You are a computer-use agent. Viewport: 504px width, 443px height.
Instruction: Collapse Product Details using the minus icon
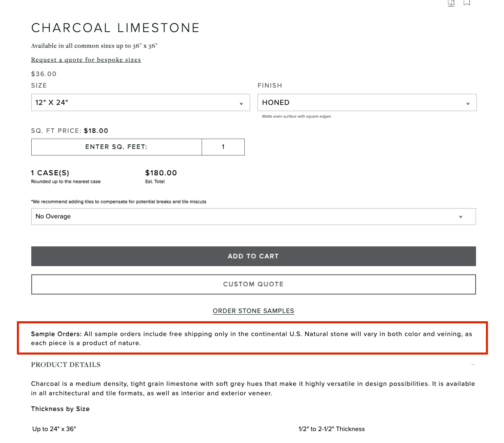coord(473,365)
